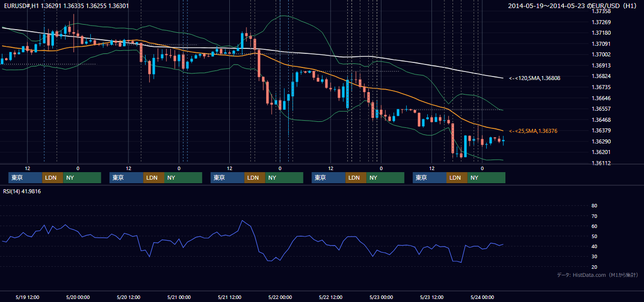Click price axis value 1.36735

[x=601, y=87]
